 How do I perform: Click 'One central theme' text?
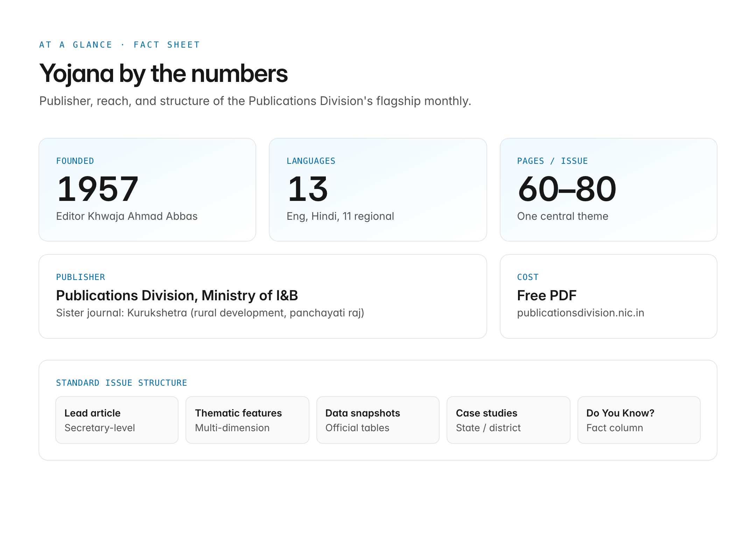click(563, 216)
